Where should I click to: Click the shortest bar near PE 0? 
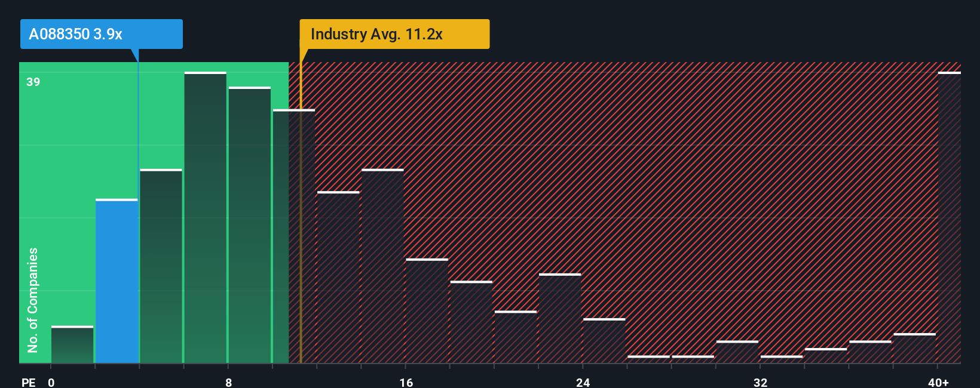coord(72,344)
